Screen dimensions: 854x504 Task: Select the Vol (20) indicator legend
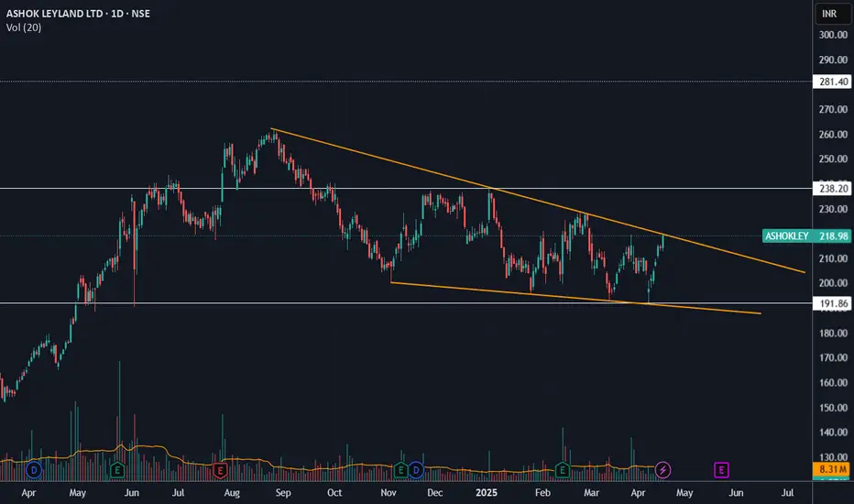(x=24, y=27)
